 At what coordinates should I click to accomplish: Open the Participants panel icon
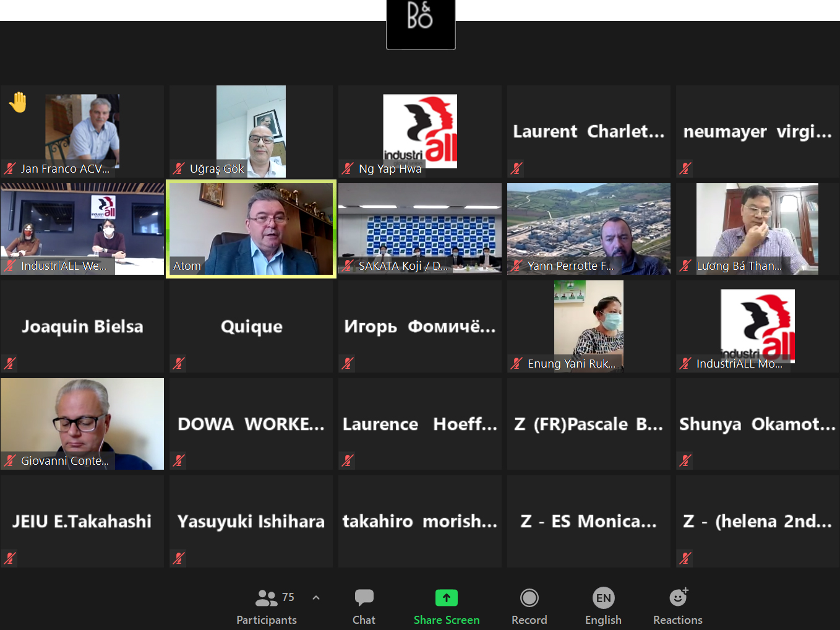click(x=267, y=598)
